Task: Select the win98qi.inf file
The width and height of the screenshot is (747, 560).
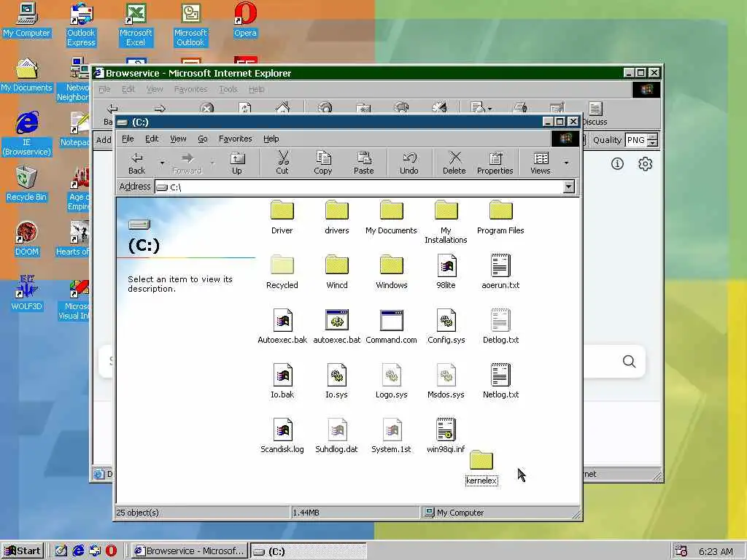Action: point(446,436)
